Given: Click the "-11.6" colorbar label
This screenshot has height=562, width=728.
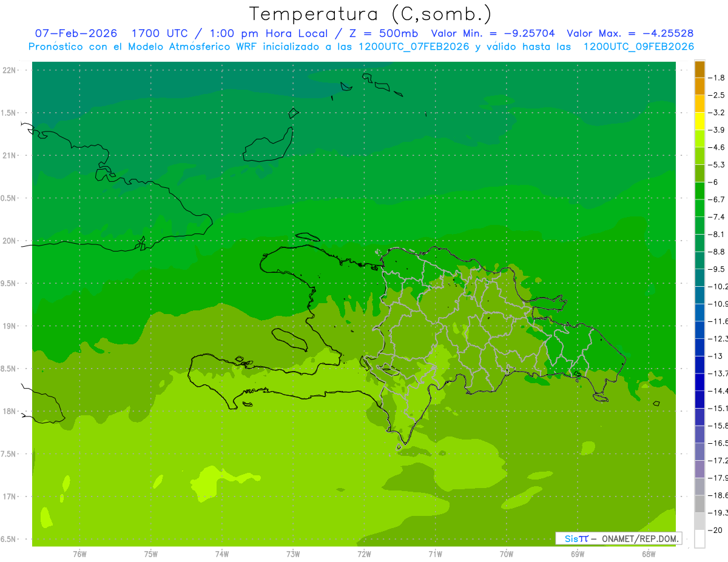Looking at the screenshot, I should click(718, 321).
